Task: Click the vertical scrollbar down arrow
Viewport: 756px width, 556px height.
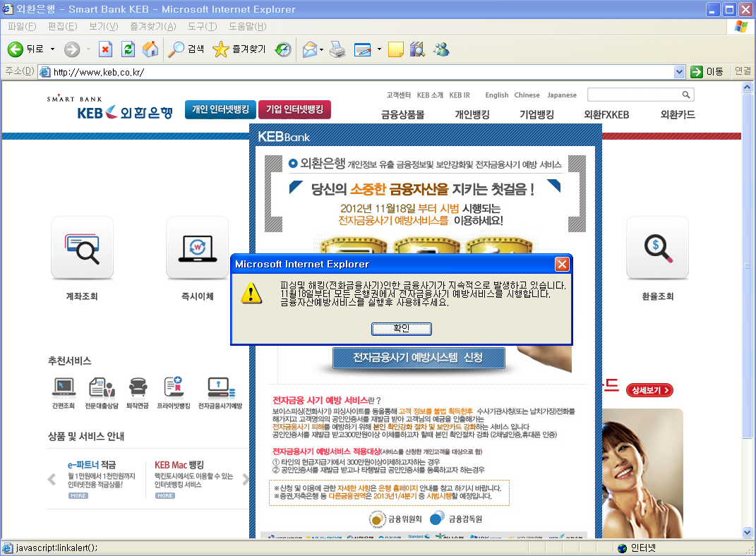Action: (x=748, y=532)
